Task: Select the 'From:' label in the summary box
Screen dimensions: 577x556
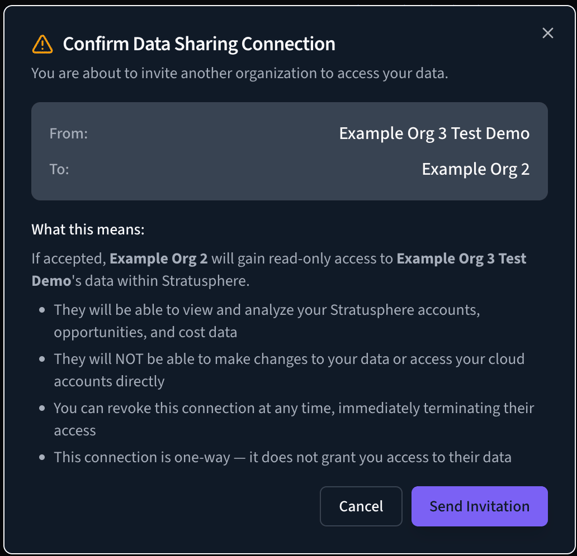Action: click(x=69, y=133)
